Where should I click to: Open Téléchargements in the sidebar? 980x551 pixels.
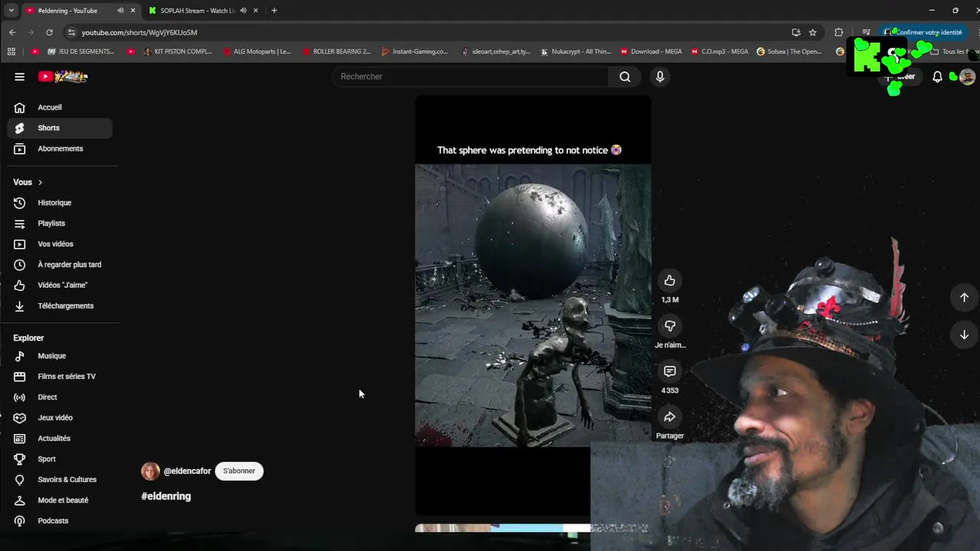tap(60, 306)
